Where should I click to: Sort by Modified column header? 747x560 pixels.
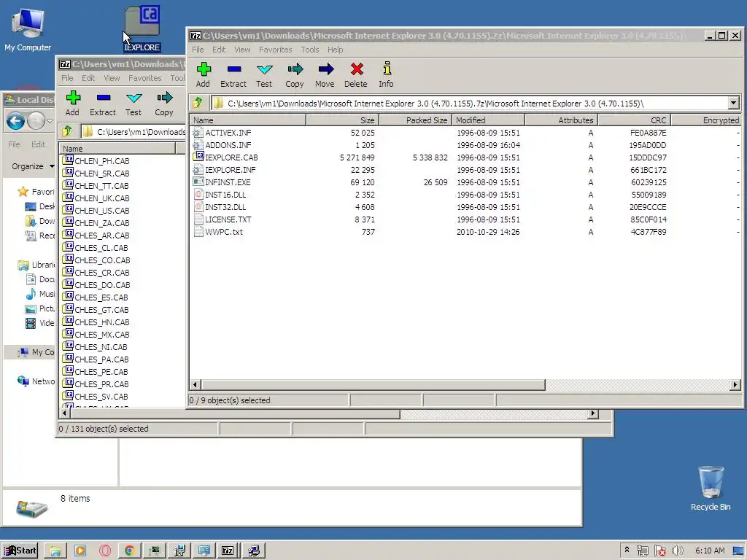click(x=488, y=120)
